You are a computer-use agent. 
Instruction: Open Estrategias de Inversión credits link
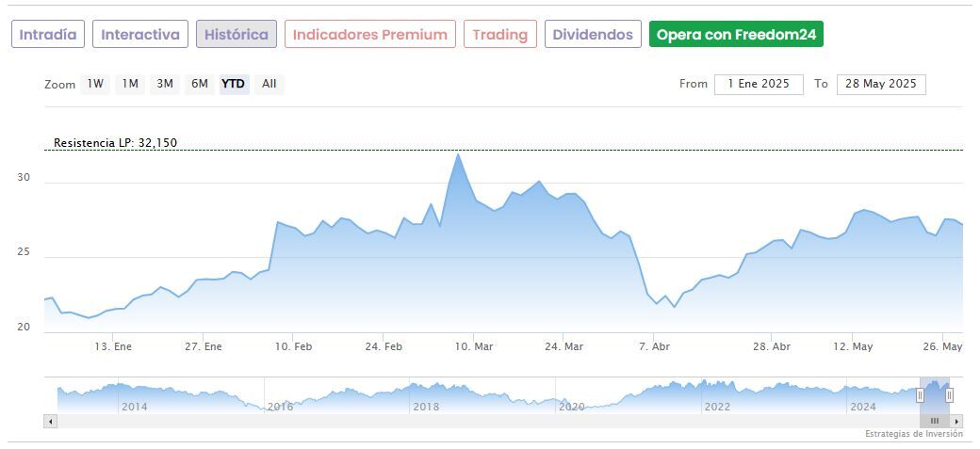pyautogui.click(x=914, y=434)
